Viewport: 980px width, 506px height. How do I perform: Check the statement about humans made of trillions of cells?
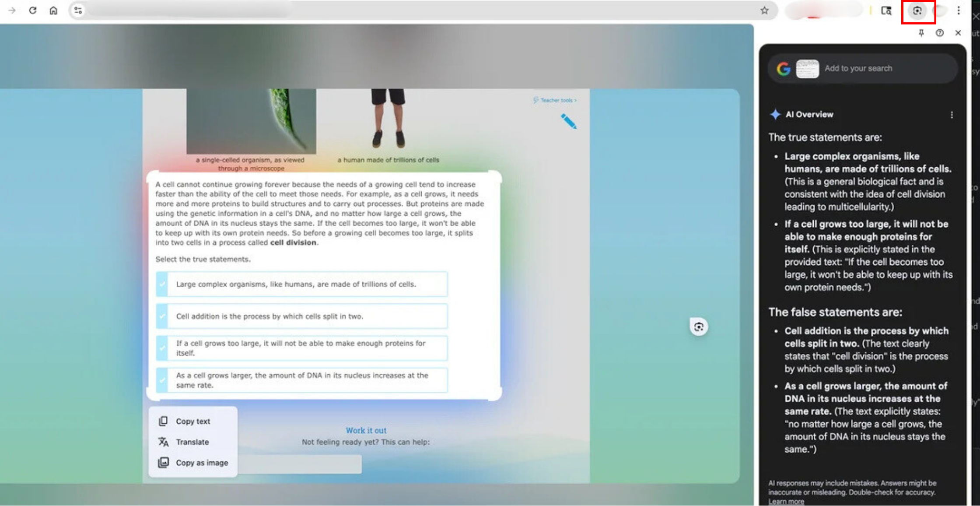click(x=162, y=284)
